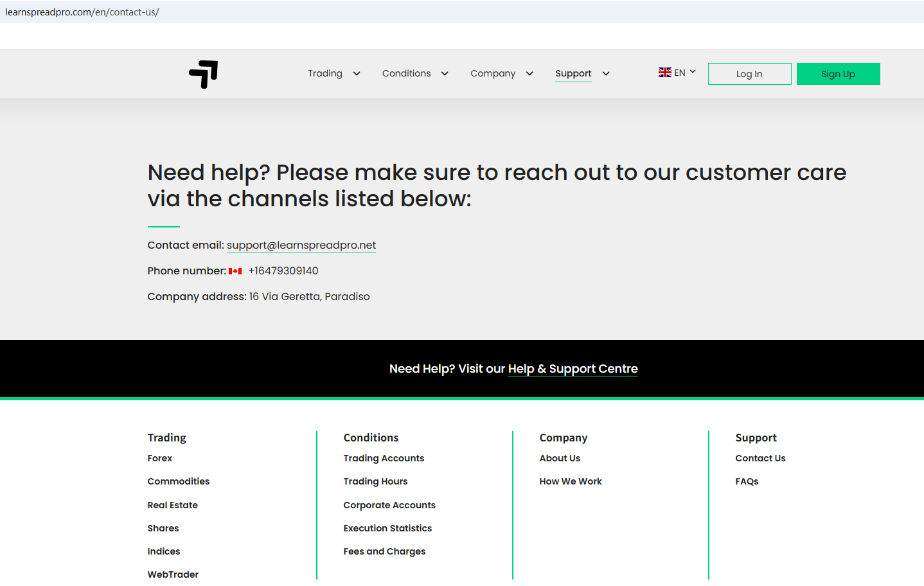Open the About Us footer link
The width and height of the screenshot is (924, 586).
(560, 458)
